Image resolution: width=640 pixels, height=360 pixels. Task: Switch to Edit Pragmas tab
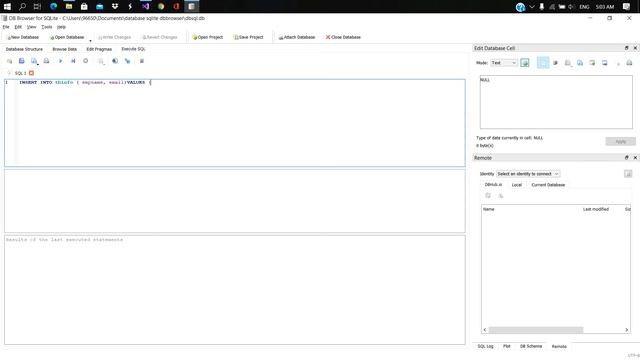pyautogui.click(x=99, y=49)
